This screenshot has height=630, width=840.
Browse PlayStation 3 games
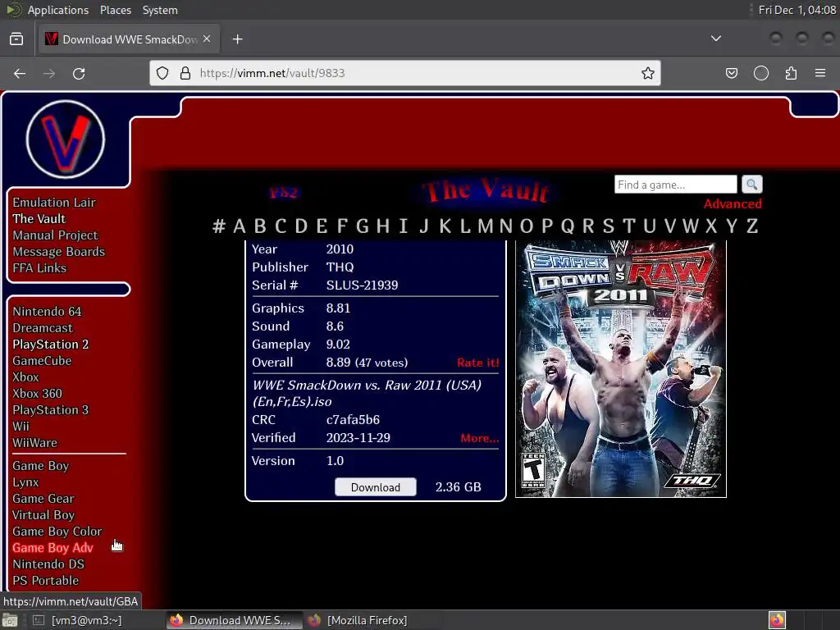tap(51, 410)
